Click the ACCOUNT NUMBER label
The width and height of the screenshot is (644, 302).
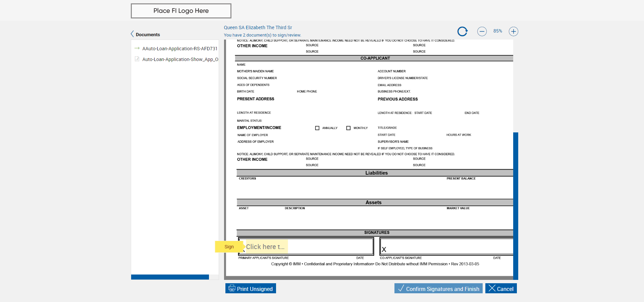click(392, 71)
